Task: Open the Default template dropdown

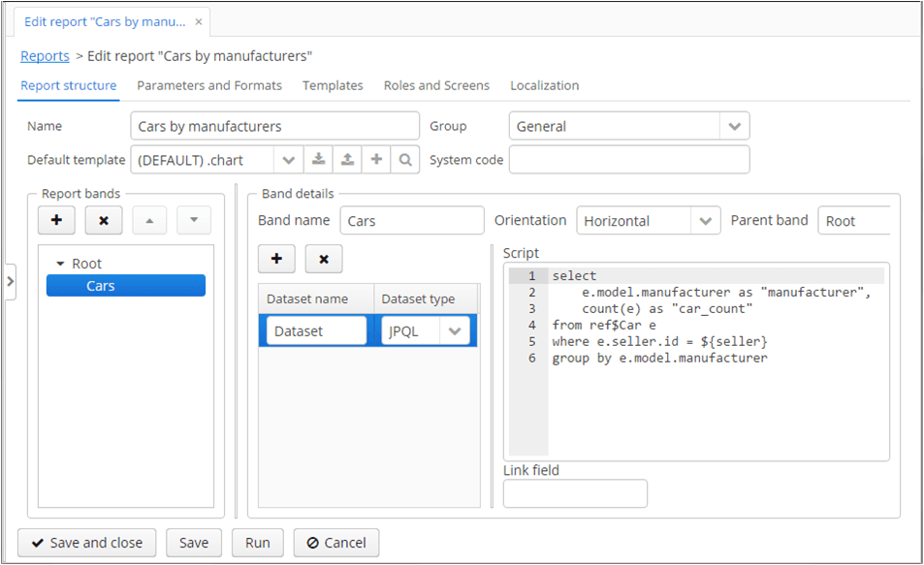Action: [288, 160]
